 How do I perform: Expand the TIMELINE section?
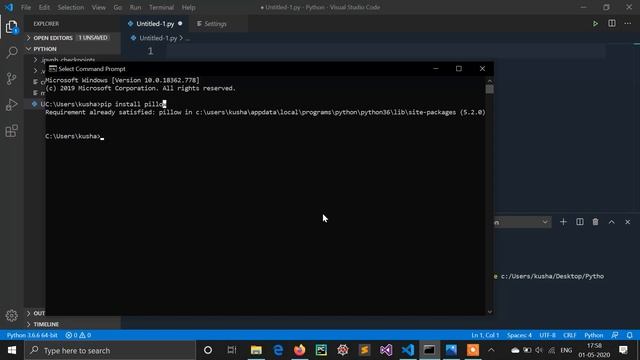[x=72, y=324]
